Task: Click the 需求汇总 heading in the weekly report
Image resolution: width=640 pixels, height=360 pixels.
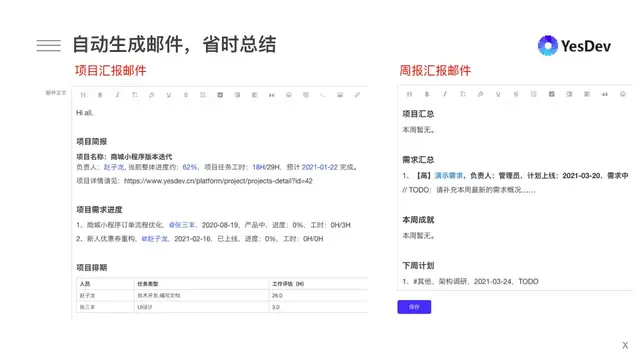Action: tap(418, 160)
